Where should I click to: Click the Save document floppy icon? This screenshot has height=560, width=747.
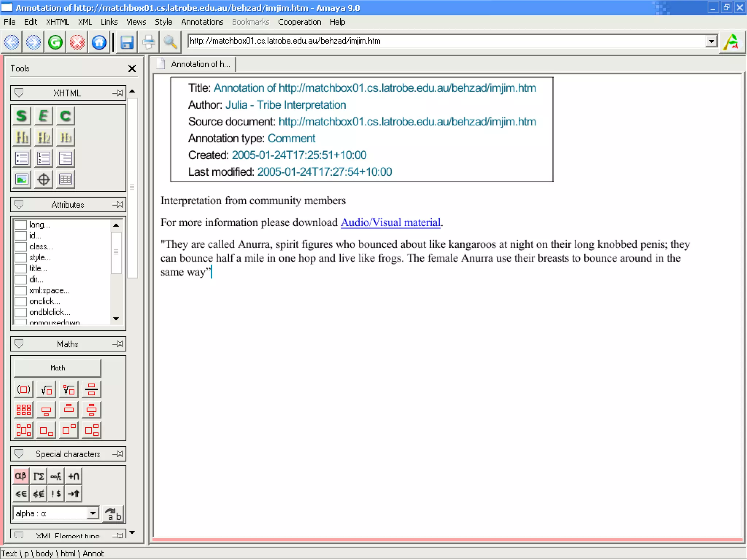[x=127, y=42]
